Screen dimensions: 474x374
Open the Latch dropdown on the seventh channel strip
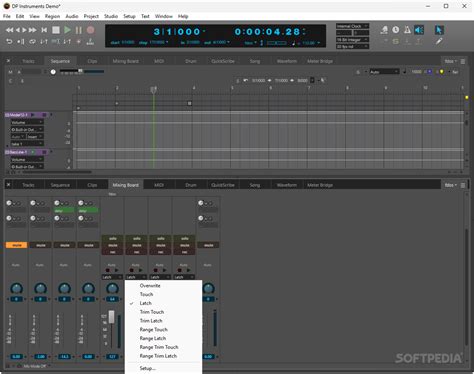click(x=160, y=277)
